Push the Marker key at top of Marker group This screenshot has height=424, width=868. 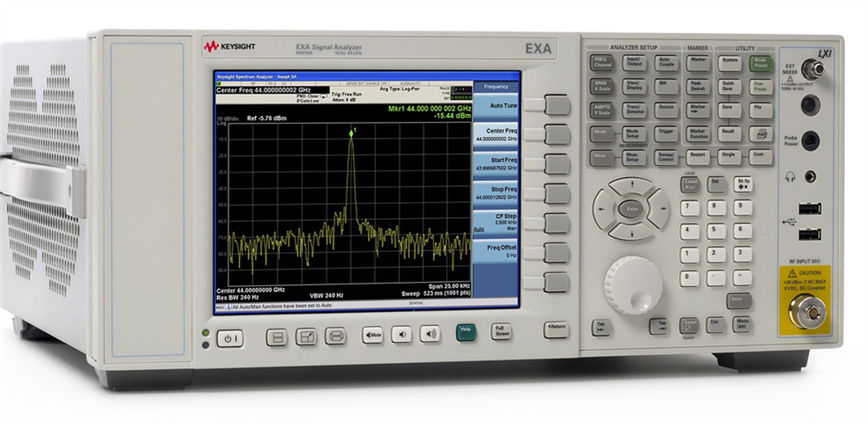click(x=698, y=63)
